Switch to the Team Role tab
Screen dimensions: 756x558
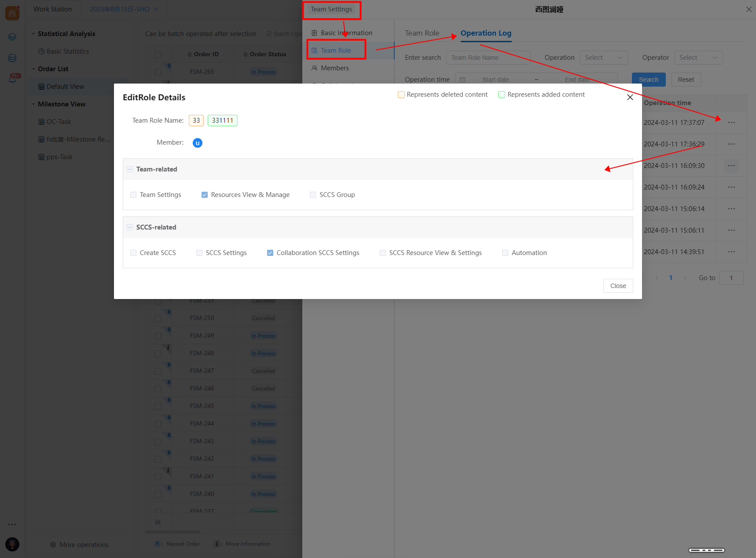pos(422,33)
